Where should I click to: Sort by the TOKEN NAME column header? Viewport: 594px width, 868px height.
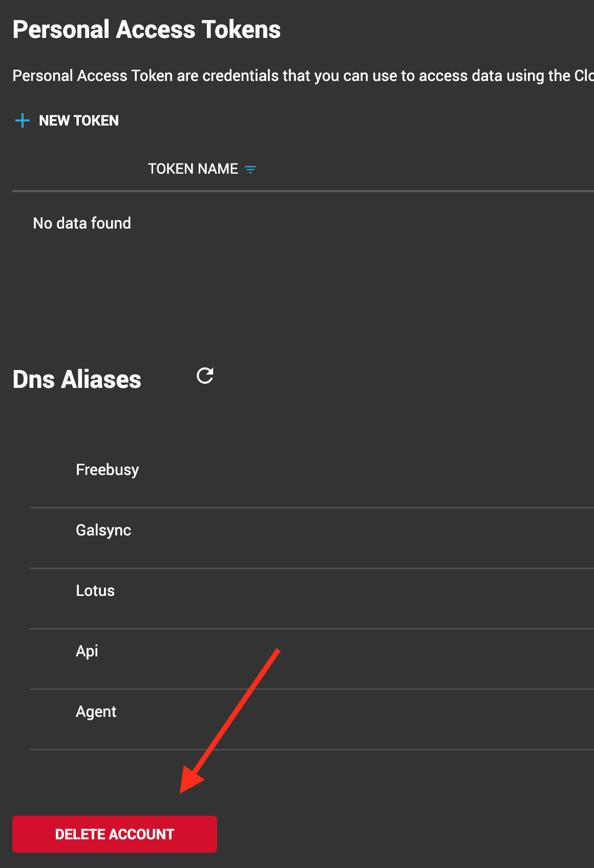point(193,169)
